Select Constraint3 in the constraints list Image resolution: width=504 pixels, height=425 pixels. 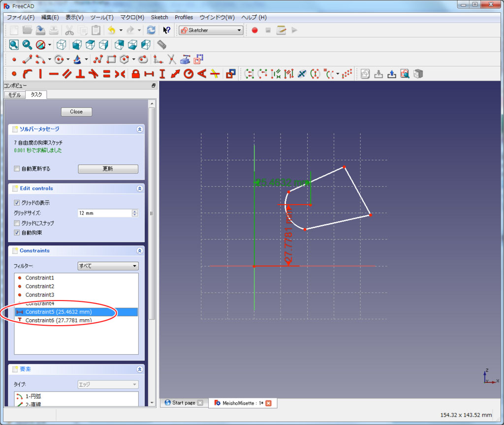76,295
